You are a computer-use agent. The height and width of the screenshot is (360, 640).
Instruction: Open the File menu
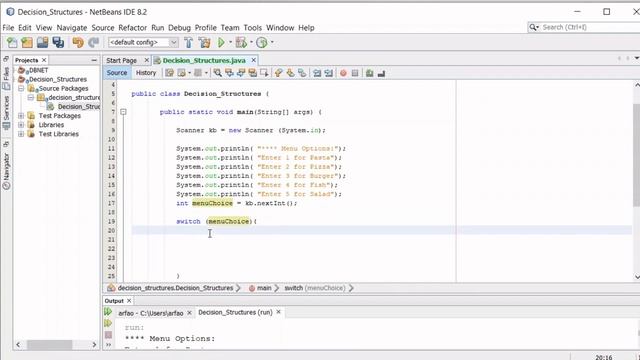(8, 28)
